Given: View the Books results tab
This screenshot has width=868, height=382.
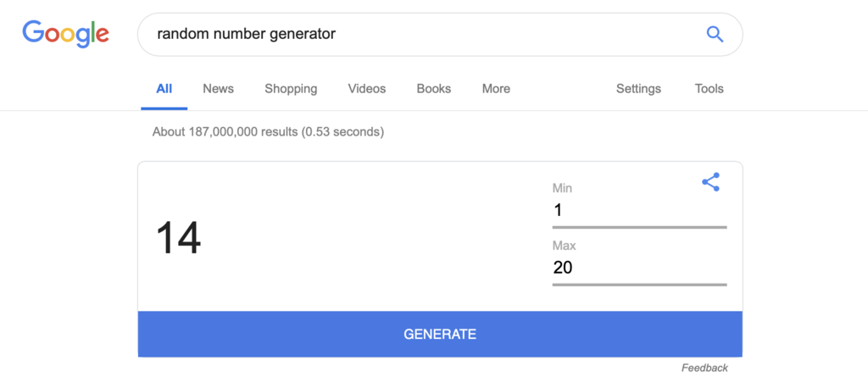Looking at the screenshot, I should click(433, 88).
